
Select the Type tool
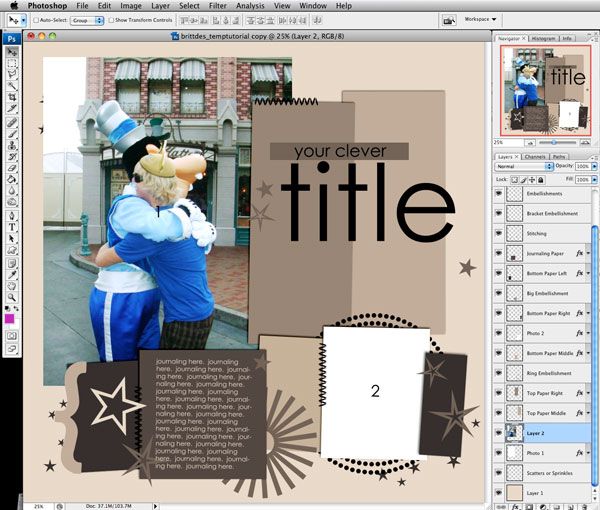tap(12, 227)
